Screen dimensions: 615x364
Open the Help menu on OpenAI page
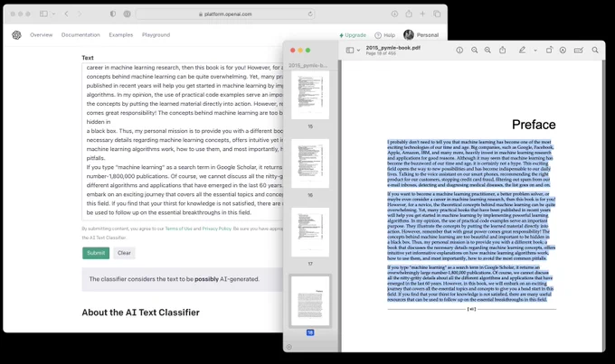point(384,35)
